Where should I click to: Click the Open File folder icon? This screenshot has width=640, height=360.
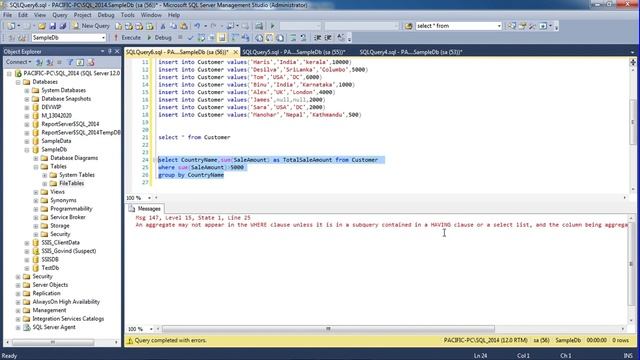coord(42,26)
